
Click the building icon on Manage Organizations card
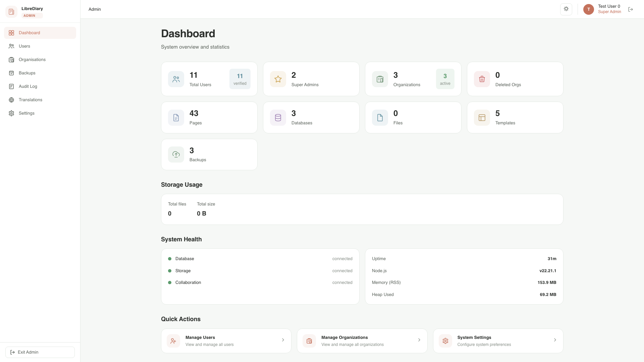coord(309,341)
